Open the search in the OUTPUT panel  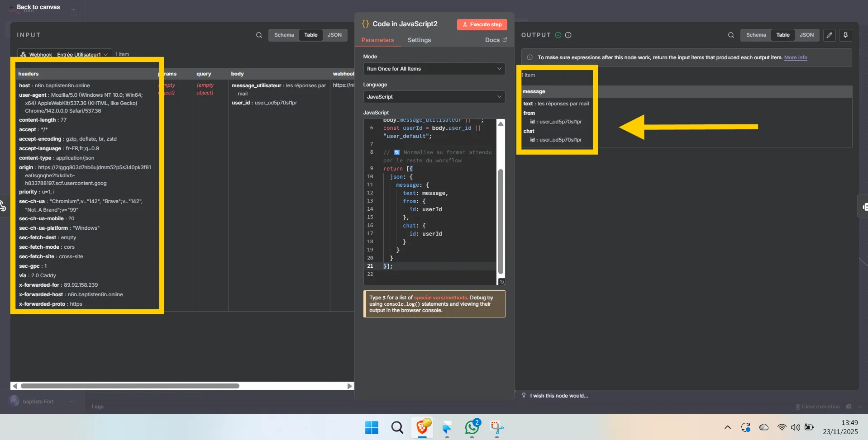coord(731,35)
